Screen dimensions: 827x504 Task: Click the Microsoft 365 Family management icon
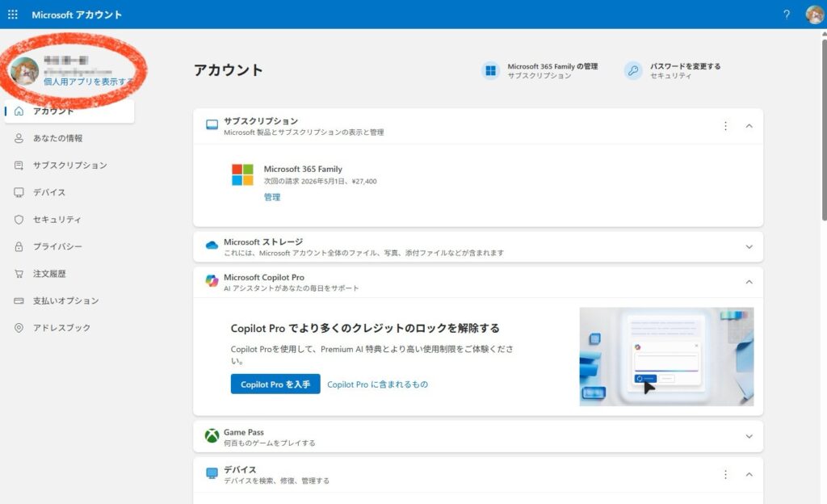click(490, 70)
